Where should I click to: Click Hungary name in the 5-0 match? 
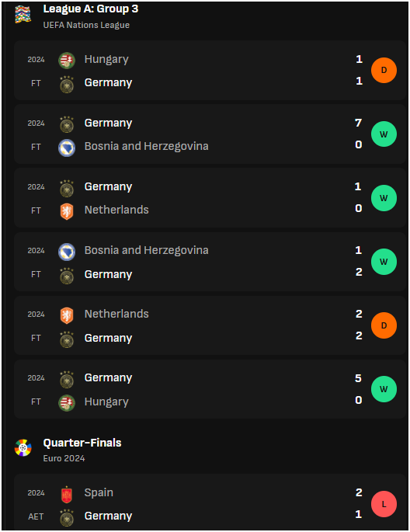tap(106, 402)
